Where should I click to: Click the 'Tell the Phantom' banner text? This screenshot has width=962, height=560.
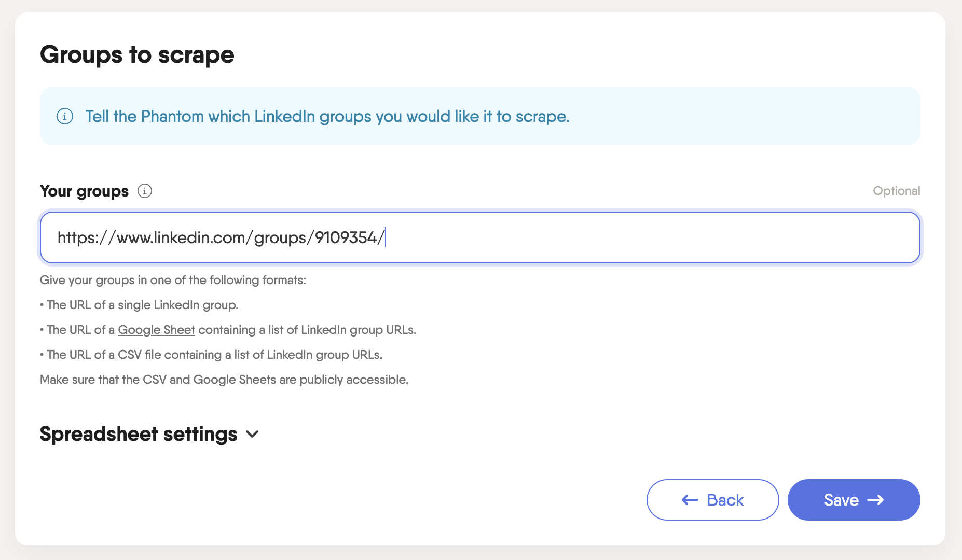(327, 116)
